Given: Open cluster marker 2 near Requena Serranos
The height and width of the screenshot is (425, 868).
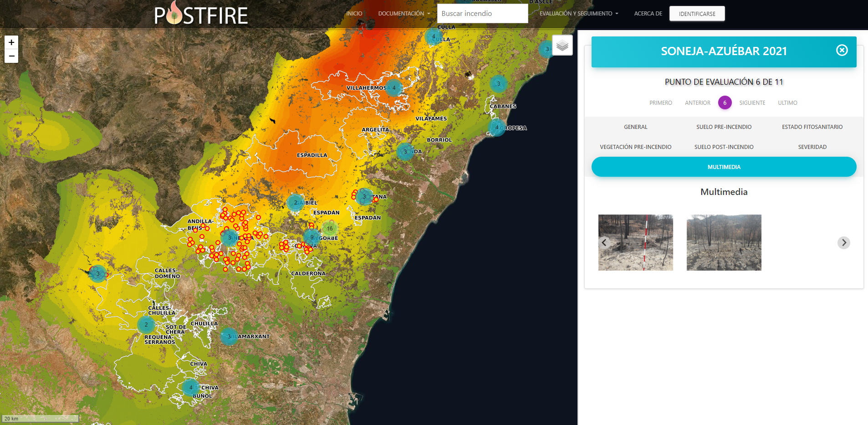Looking at the screenshot, I should click(x=146, y=325).
